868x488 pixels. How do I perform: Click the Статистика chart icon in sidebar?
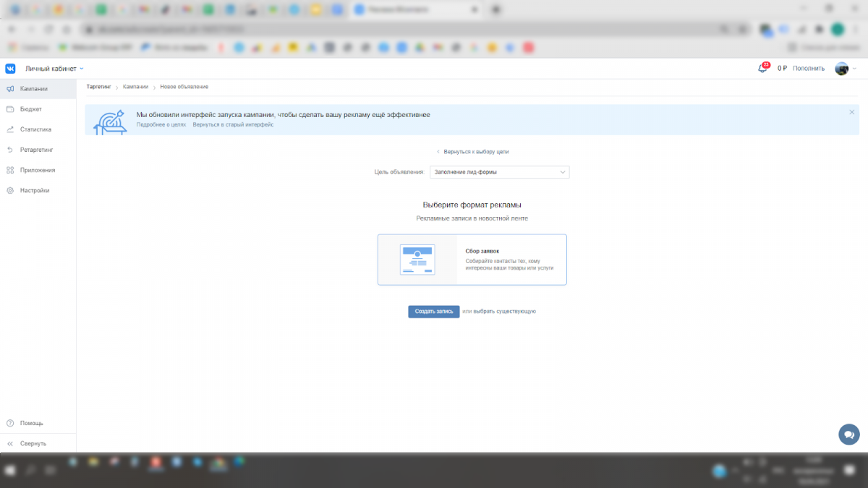coord(10,129)
